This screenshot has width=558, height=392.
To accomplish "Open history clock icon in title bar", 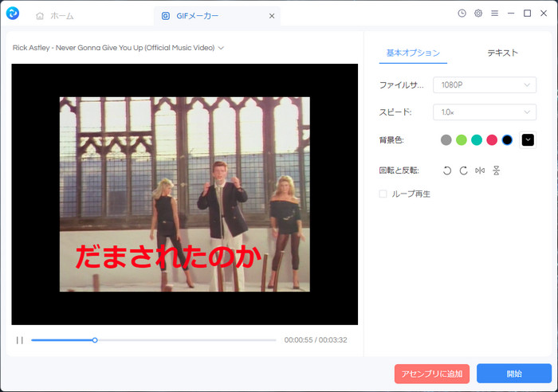I will click(x=462, y=14).
